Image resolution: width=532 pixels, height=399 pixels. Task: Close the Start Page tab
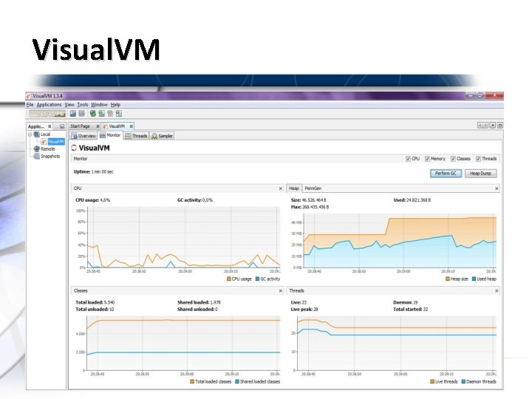pos(98,126)
